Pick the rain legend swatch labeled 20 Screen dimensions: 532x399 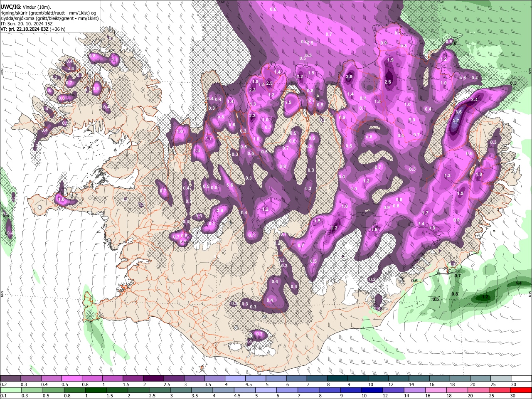click(x=478, y=390)
